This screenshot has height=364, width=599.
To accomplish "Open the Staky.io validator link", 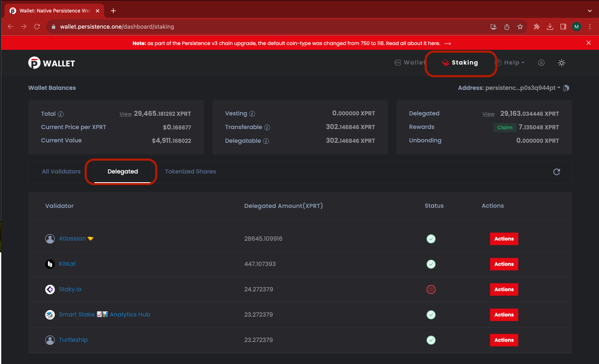I will (70, 289).
